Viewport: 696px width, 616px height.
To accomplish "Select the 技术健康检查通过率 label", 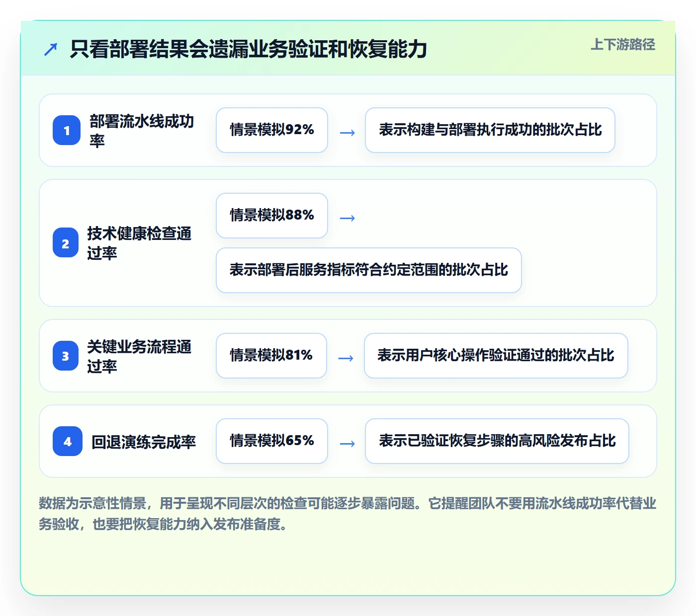I will coord(140,243).
